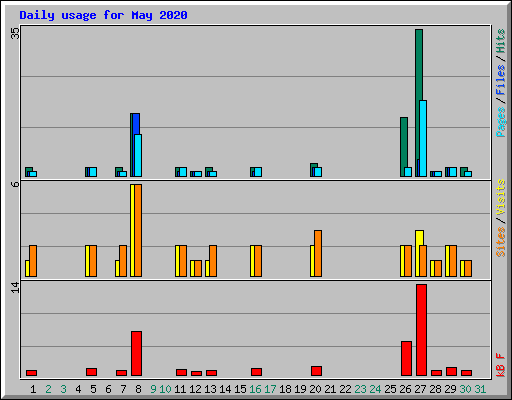This screenshot has height=400, width=512.
Task: Click the 'KB F' legend label
Action: pyautogui.click(x=500, y=365)
